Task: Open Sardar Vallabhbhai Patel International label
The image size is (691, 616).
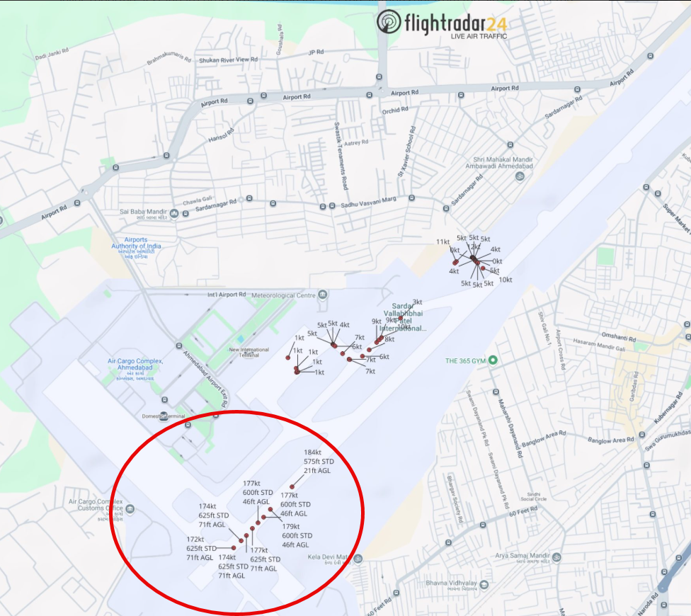Action: (403, 316)
